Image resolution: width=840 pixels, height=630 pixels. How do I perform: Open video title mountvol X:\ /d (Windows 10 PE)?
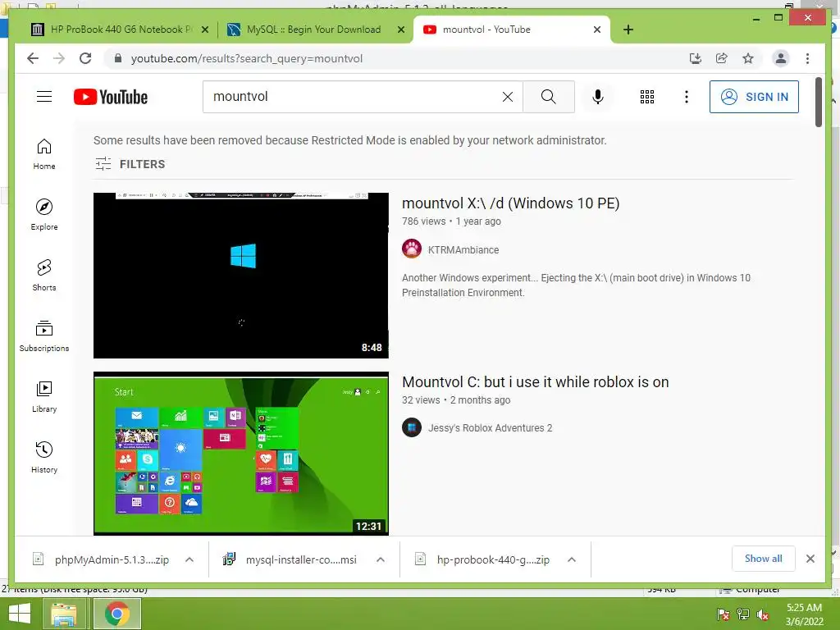click(510, 203)
